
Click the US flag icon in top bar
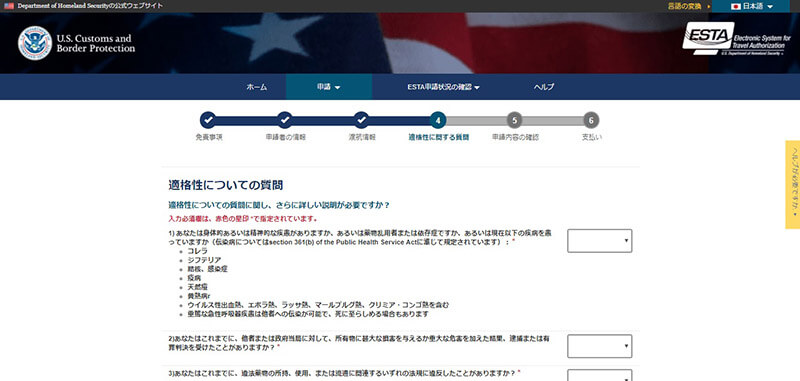coord(9,6)
